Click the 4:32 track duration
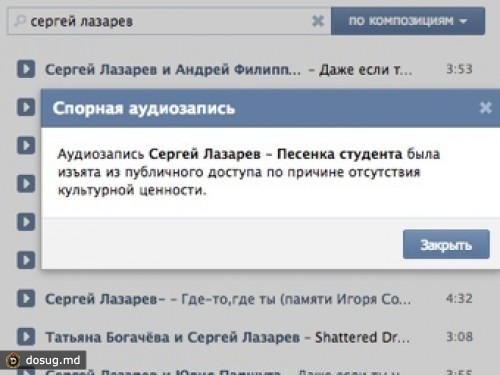Screen dimensions: 500x375 459,298
